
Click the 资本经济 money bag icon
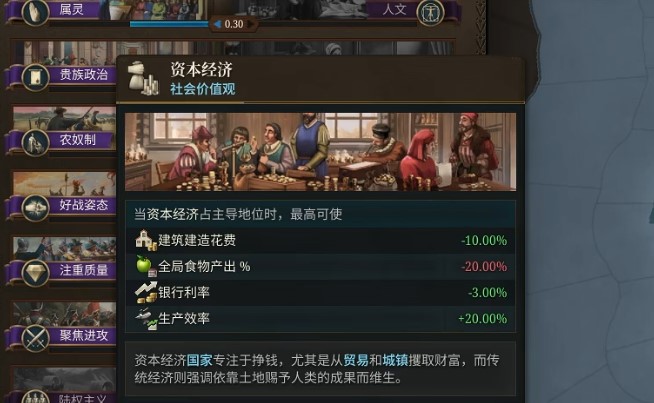point(143,78)
